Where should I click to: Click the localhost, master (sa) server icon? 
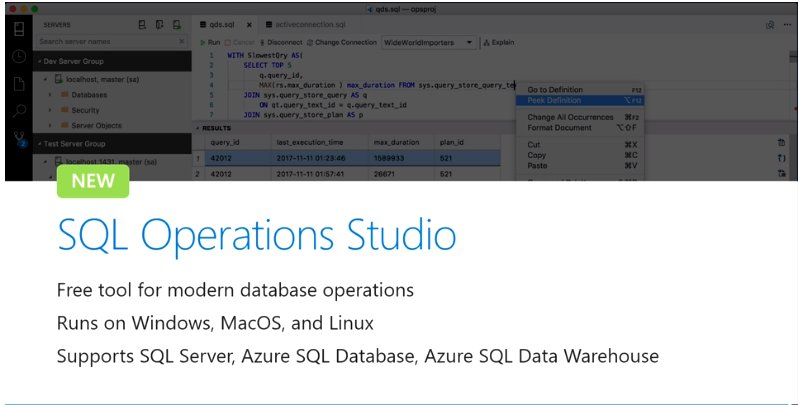click(x=58, y=79)
